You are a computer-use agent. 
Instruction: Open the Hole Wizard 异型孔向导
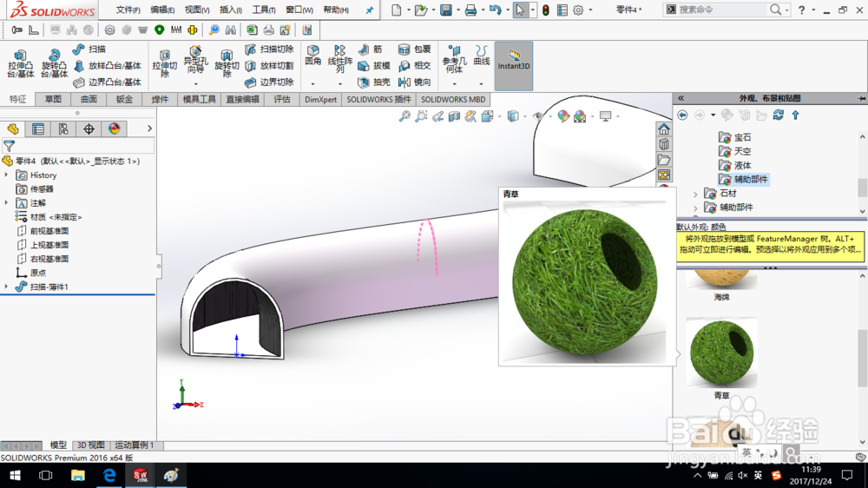pyautogui.click(x=195, y=61)
